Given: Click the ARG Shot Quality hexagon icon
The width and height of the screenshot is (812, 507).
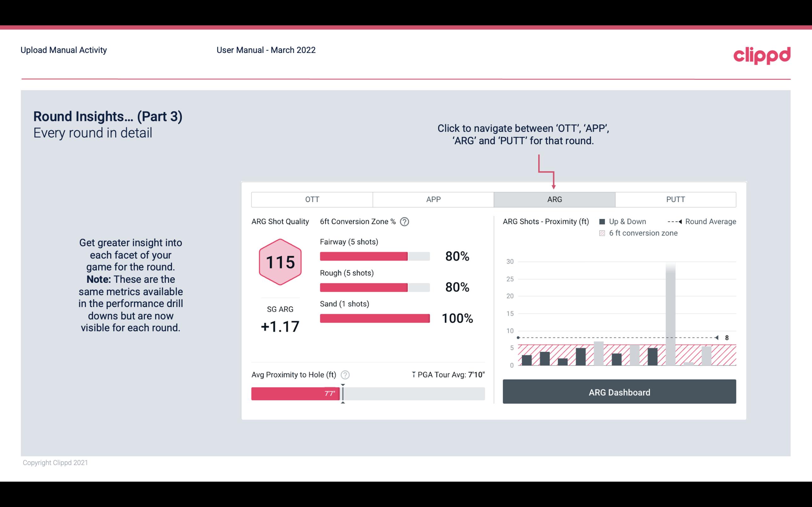Looking at the screenshot, I should click(x=280, y=262).
